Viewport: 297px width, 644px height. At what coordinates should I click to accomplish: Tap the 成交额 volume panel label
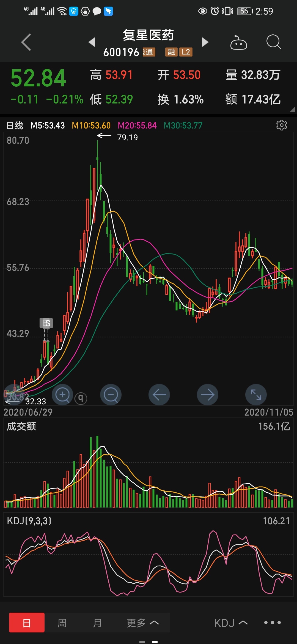pyautogui.click(x=21, y=426)
